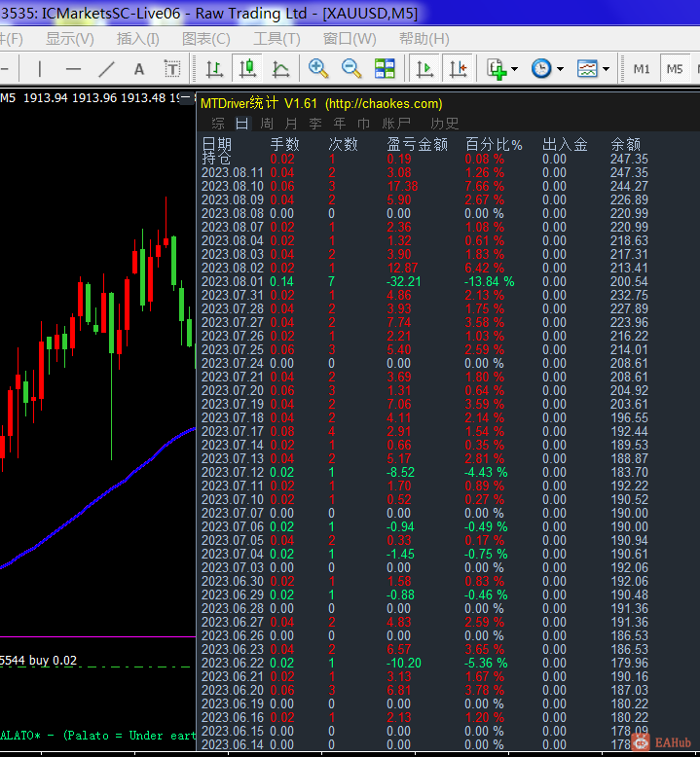
Task: Open the 历史 history tab
Action: click(x=445, y=124)
